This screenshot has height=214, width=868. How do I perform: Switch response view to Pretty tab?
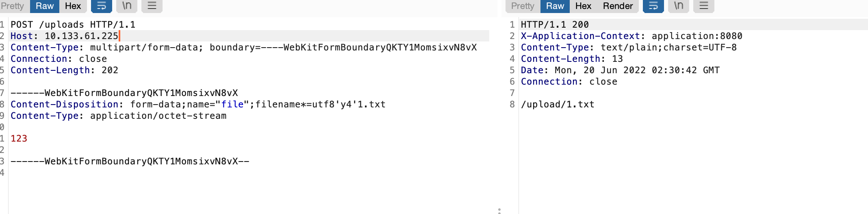click(523, 6)
